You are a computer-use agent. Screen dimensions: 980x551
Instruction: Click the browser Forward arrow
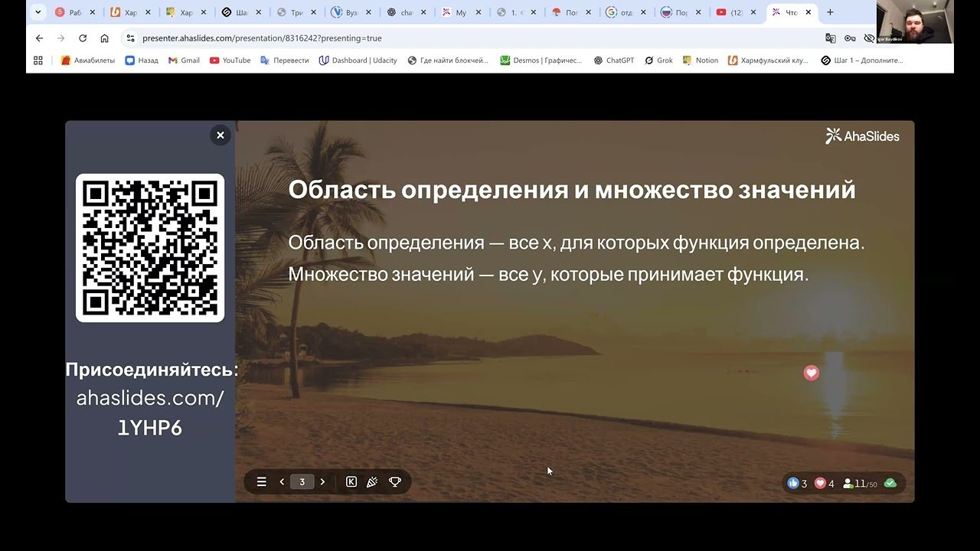coord(61,38)
